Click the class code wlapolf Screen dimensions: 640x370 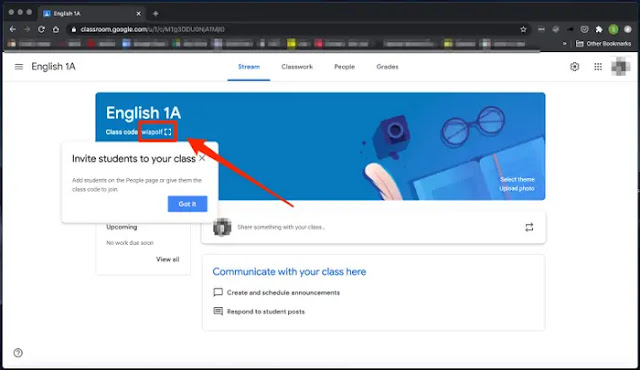click(x=152, y=132)
